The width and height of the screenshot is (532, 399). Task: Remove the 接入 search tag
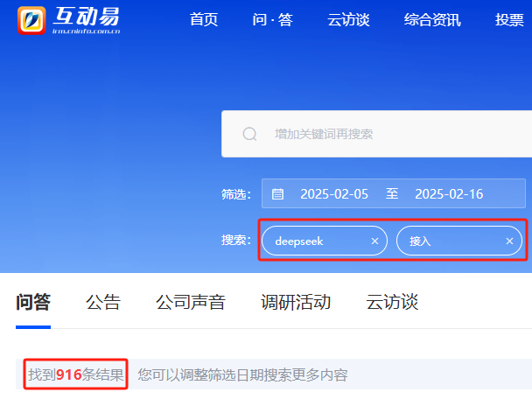tap(509, 241)
